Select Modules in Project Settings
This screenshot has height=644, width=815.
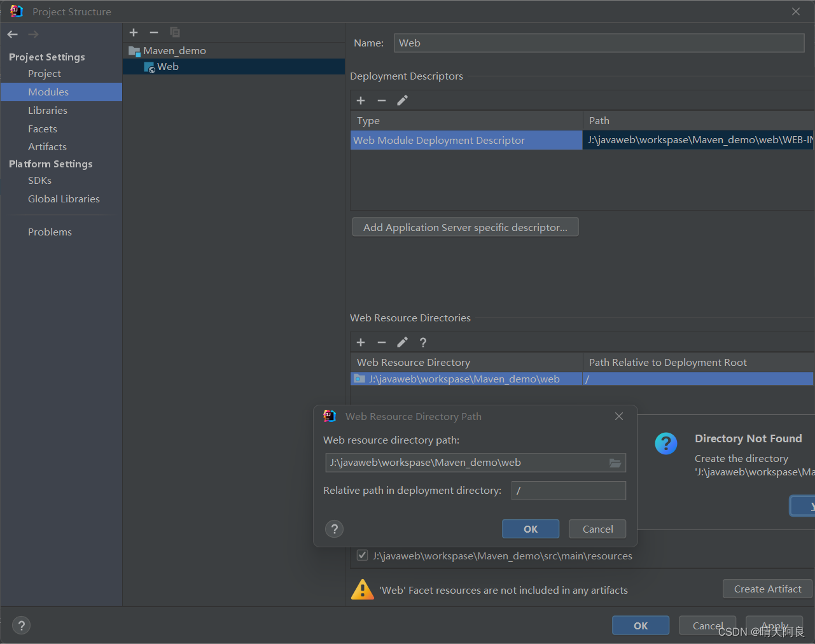62,92
